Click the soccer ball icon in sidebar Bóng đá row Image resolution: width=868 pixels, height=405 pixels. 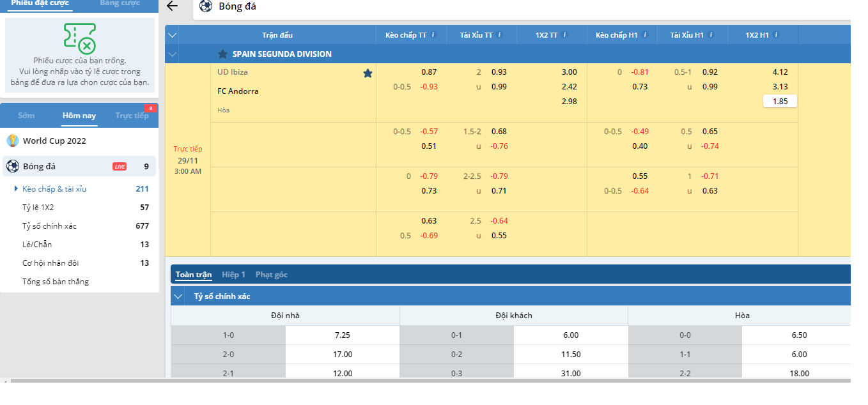(x=13, y=166)
